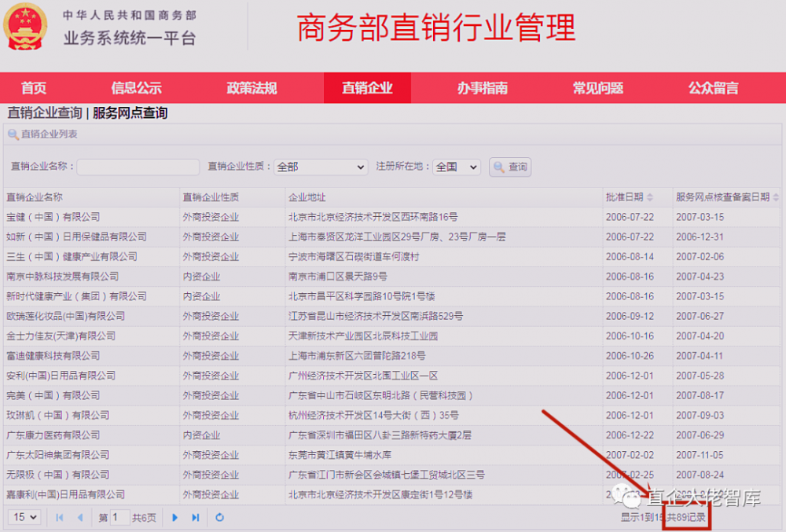The height and width of the screenshot is (532, 786).
Task: Open the 政策法规 menu item
Action: click(252, 88)
